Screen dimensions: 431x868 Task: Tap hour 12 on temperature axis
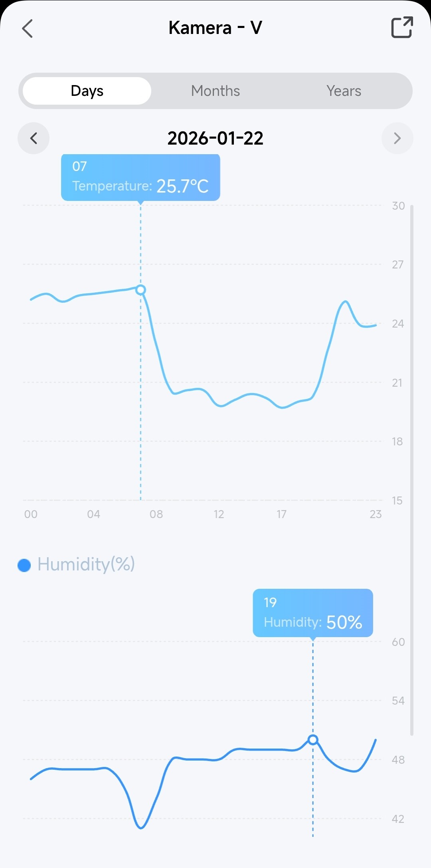tap(219, 514)
